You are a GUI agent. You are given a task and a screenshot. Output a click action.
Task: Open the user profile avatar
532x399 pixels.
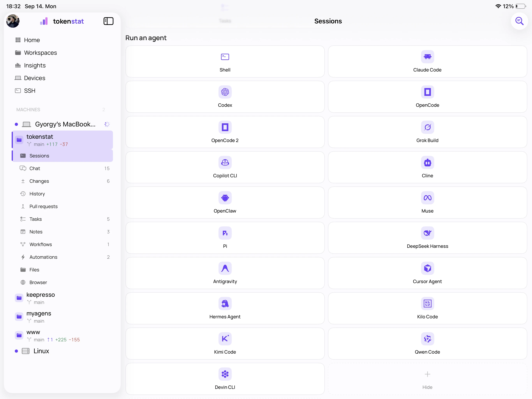[x=13, y=21]
